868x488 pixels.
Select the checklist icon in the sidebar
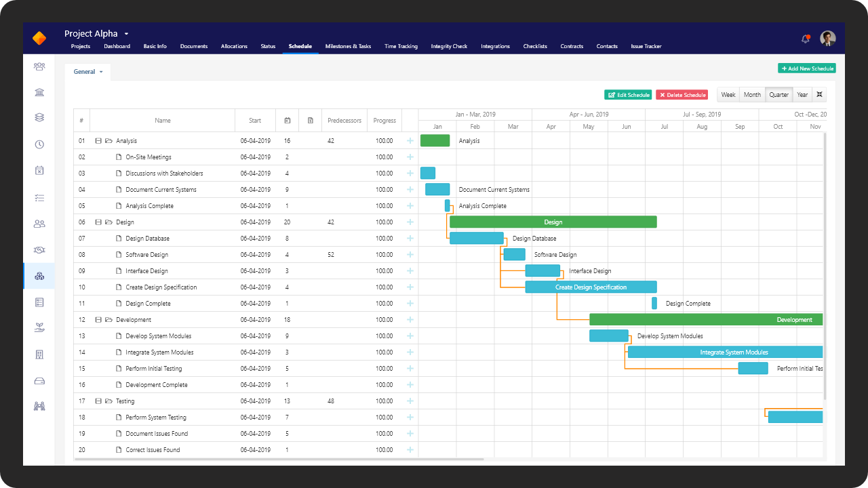[x=39, y=199]
